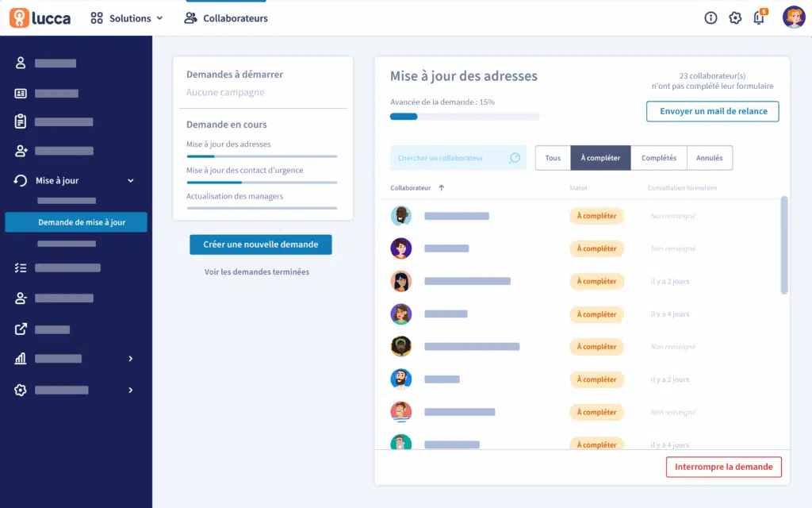Viewport: 812px width, 508px height.
Task: Click the 'Avancée de la demande' progress bar
Action: pyautogui.click(x=465, y=117)
